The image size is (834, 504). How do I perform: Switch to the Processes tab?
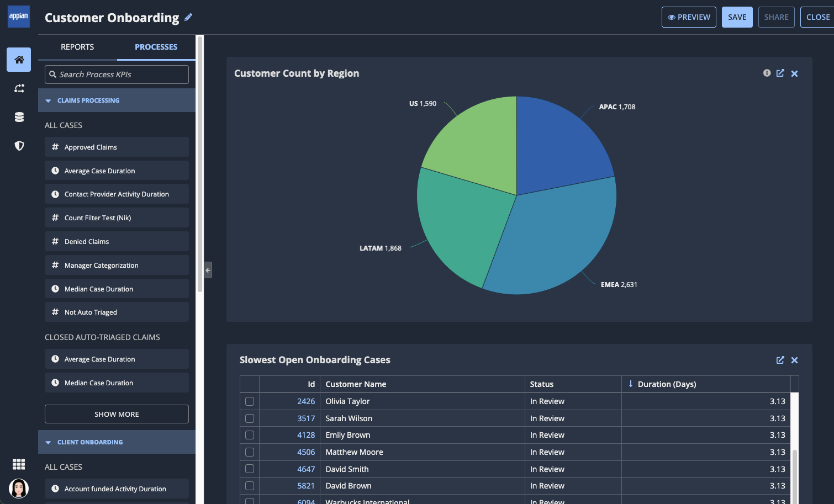(x=156, y=47)
